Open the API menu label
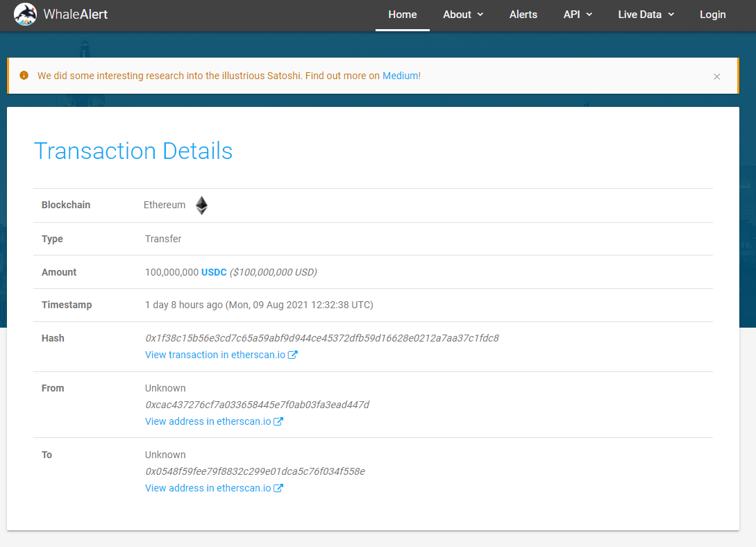 (572, 15)
